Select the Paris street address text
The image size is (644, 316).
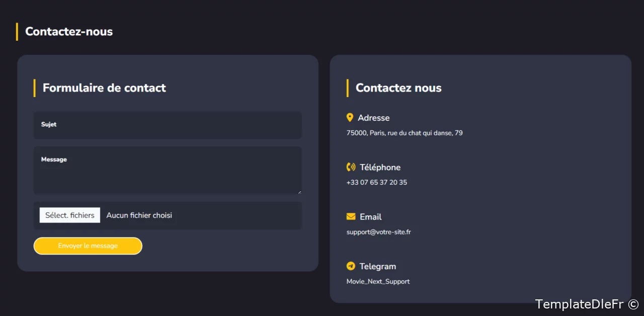[x=405, y=133]
